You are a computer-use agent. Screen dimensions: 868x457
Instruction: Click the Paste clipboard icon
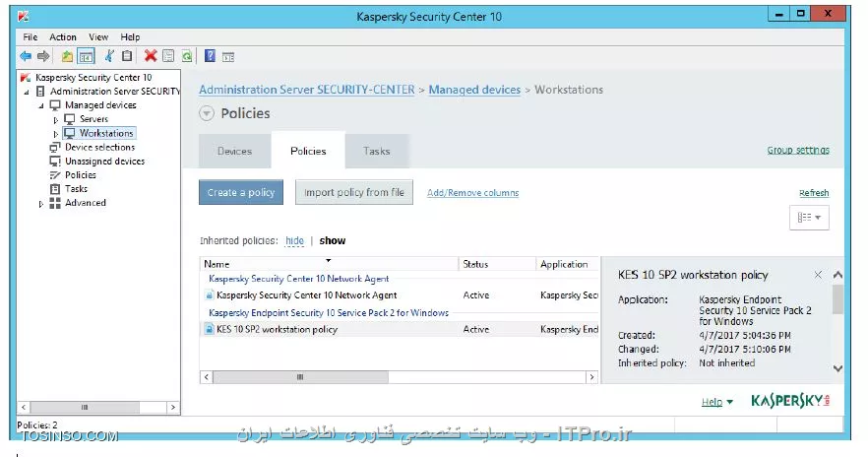tap(127, 56)
